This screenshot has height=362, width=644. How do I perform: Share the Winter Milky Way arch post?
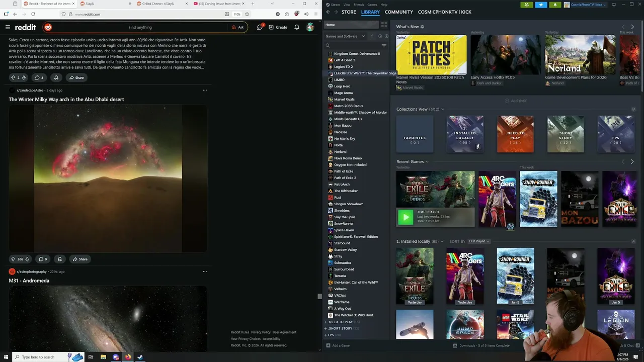80,259
